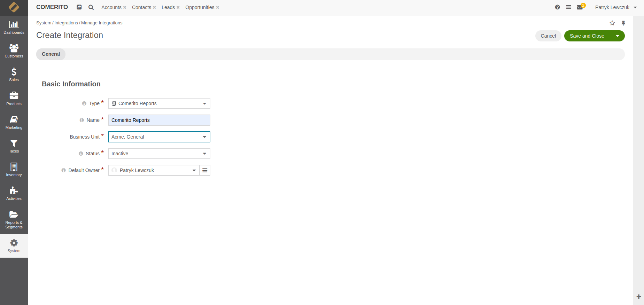The image size is (644, 305).
Task: Expand Save and Close options arrow
Action: click(x=618, y=36)
